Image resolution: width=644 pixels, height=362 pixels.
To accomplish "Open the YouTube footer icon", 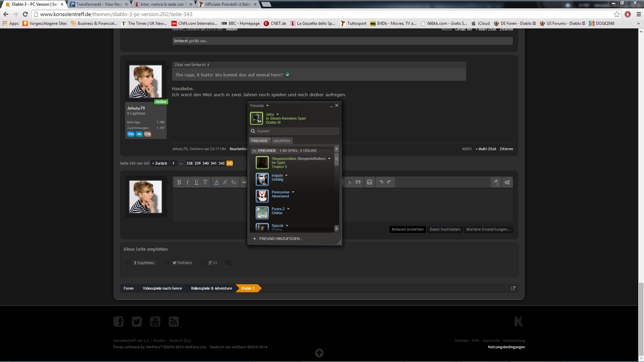I will [155, 321].
